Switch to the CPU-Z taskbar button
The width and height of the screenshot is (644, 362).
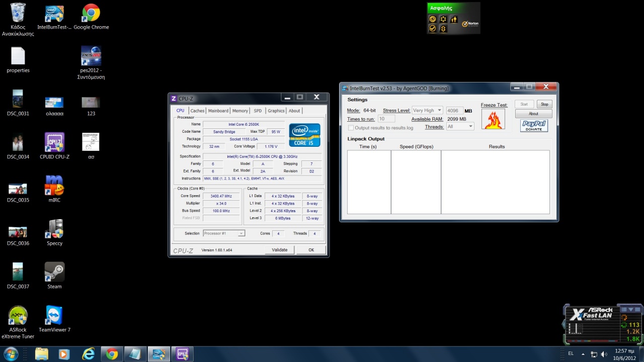(x=182, y=354)
